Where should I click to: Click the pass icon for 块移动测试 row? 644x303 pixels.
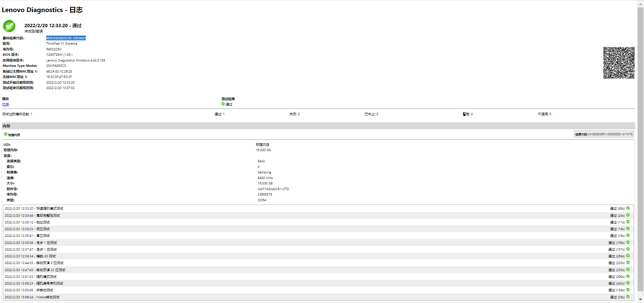tap(628, 290)
